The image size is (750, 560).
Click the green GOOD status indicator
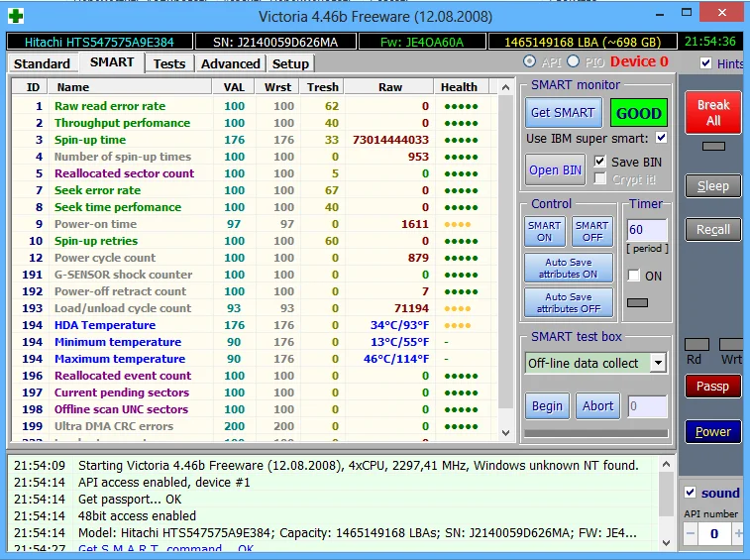638,113
